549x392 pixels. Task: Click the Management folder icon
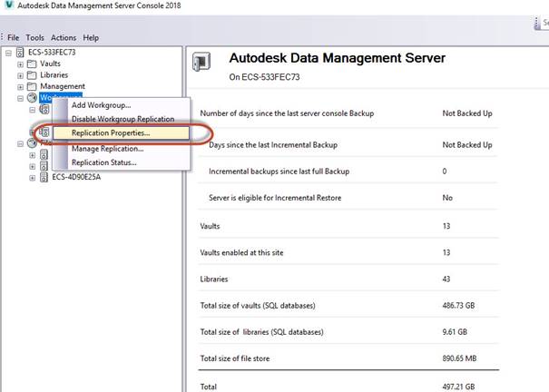coord(32,87)
